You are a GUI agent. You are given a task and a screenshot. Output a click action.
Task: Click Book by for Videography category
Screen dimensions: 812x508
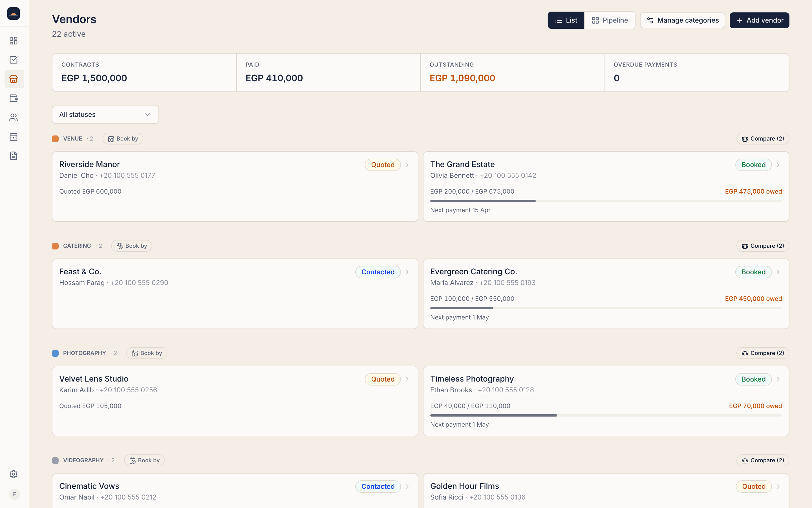[144, 460]
